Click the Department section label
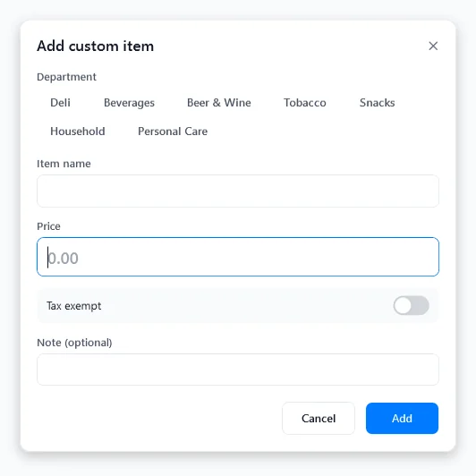The image size is (476, 476). tap(66, 77)
